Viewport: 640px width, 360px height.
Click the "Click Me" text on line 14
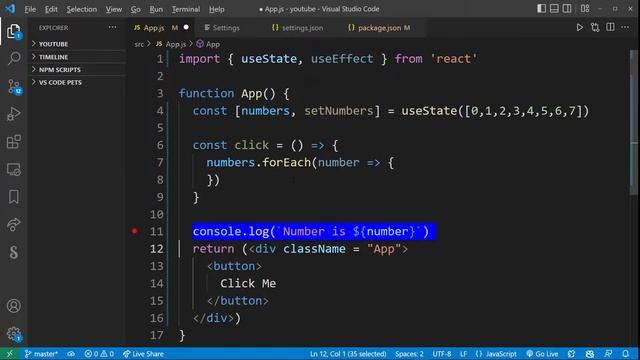[248, 283]
